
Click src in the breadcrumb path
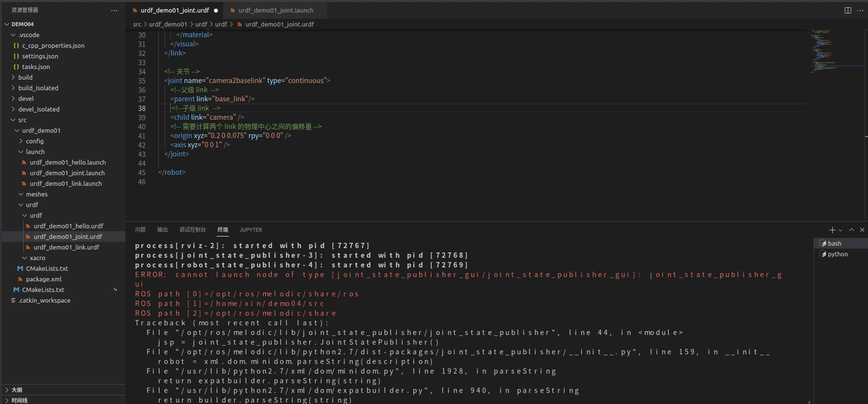[x=137, y=24]
